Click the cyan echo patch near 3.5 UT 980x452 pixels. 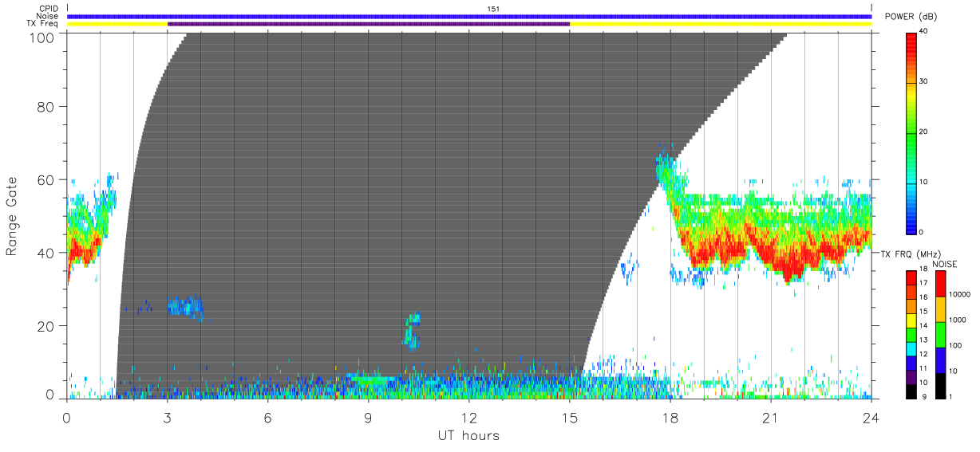click(x=185, y=305)
